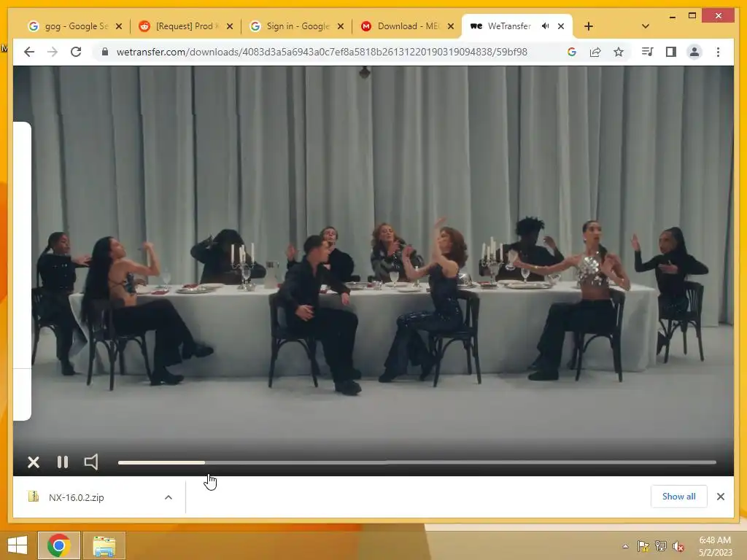Open a new browser tab
This screenshot has height=560, width=747.
[x=589, y=26]
